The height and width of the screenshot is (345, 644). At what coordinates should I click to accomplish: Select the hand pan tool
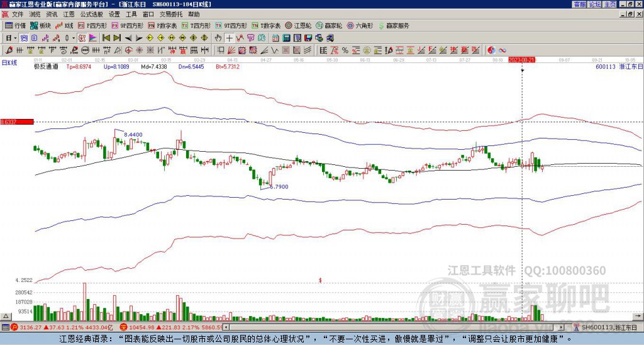[x=218, y=38]
